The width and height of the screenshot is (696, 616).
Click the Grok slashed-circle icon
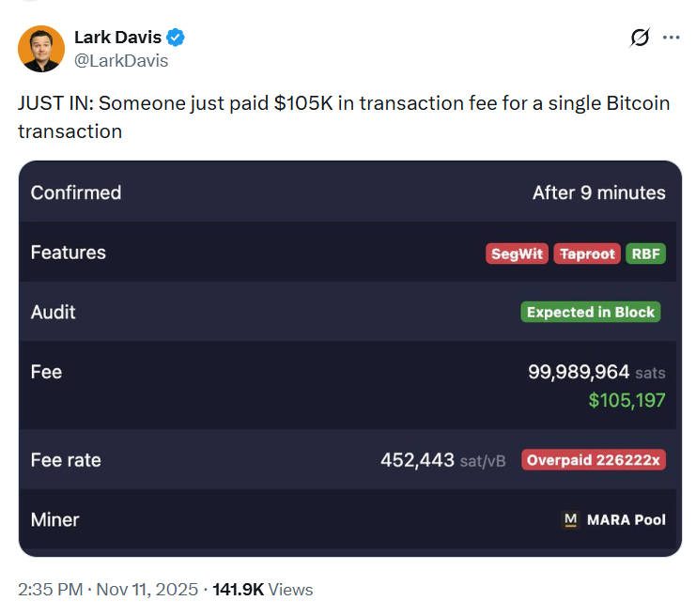pos(640,38)
